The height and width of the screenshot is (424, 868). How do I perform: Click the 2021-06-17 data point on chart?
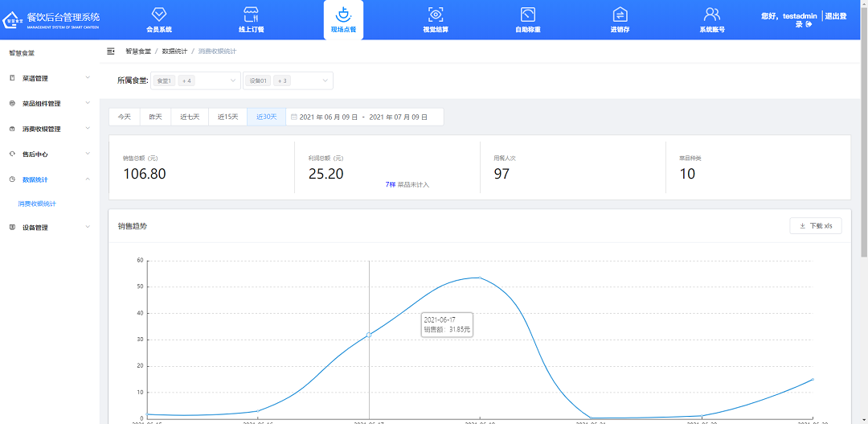(x=369, y=335)
